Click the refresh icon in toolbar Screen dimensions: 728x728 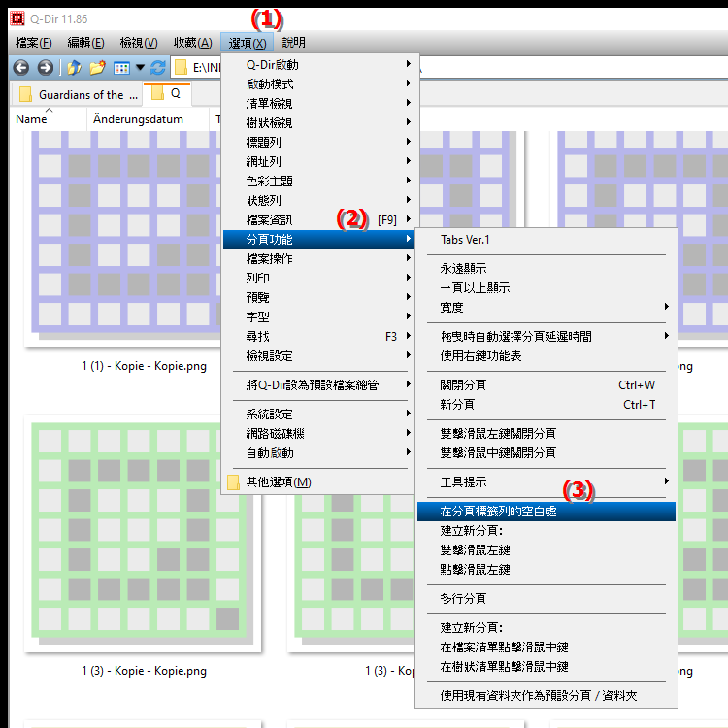(158, 68)
